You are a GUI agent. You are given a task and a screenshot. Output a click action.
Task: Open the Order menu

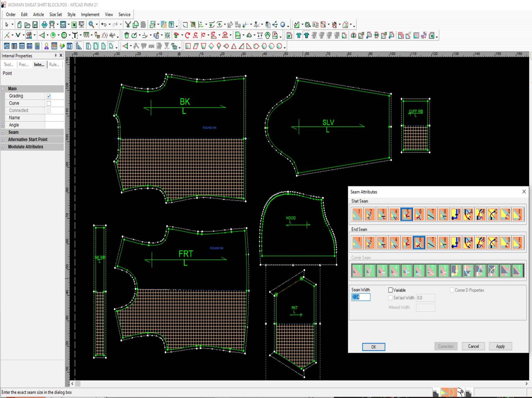click(11, 15)
